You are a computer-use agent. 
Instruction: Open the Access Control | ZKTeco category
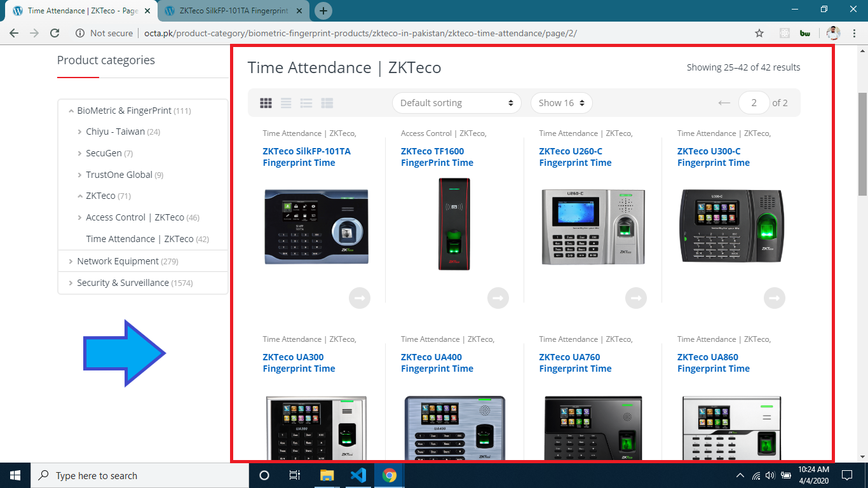135,217
